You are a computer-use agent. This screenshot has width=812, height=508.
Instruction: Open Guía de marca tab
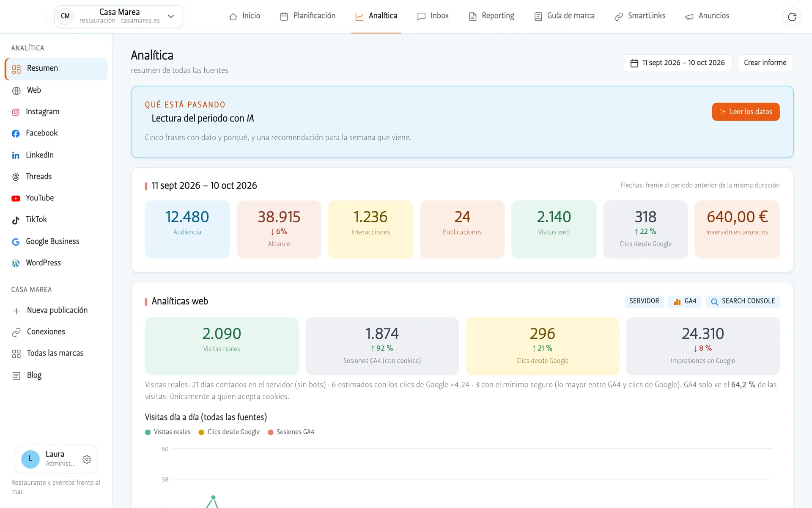[x=565, y=16]
